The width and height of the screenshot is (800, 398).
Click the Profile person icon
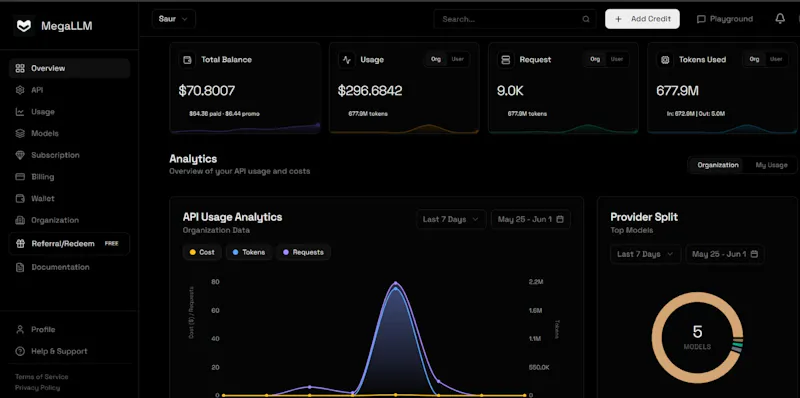20,330
